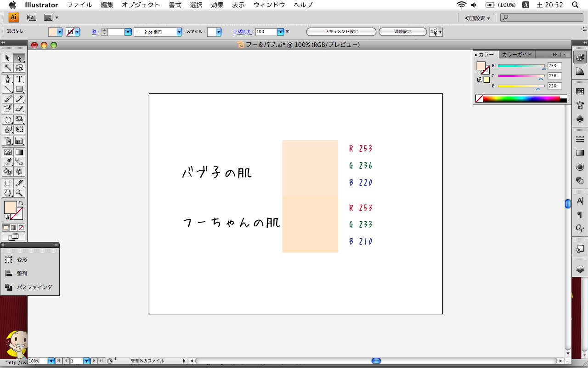
Task: Select the Column Graph tool
Action: click(x=19, y=141)
